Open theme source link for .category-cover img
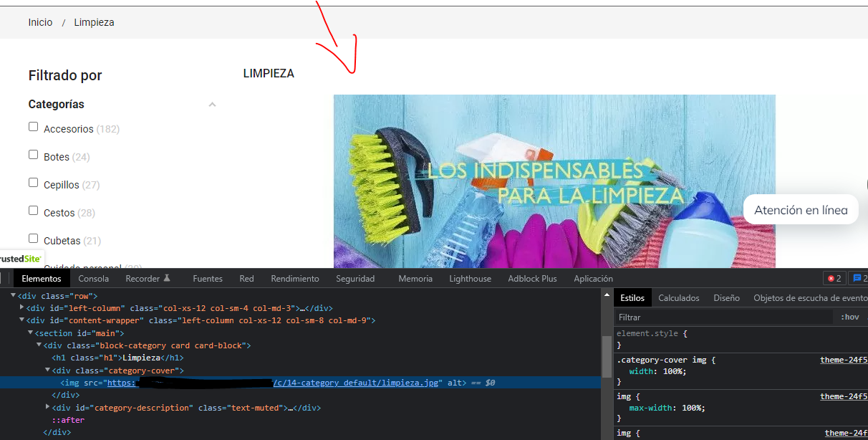Image resolution: width=868 pixels, height=440 pixels. [844, 360]
